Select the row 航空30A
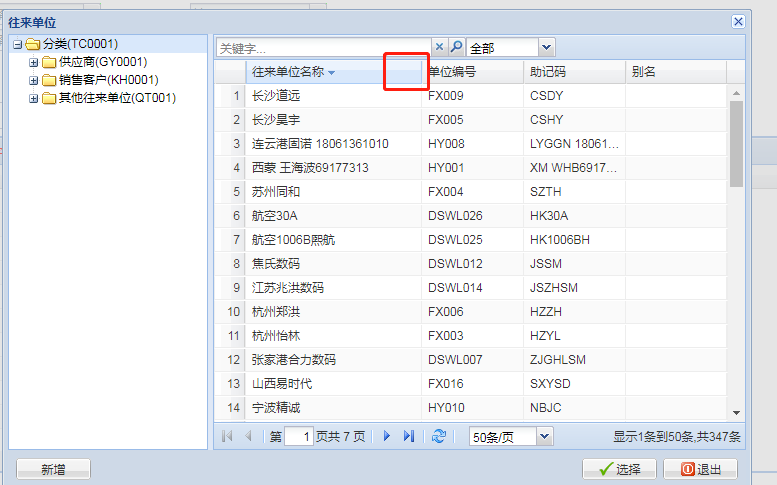The image size is (777, 485). pos(471,216)
